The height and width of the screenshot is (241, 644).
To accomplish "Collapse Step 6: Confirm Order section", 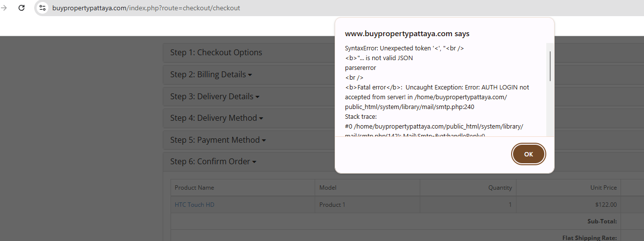I will (213, 162).
